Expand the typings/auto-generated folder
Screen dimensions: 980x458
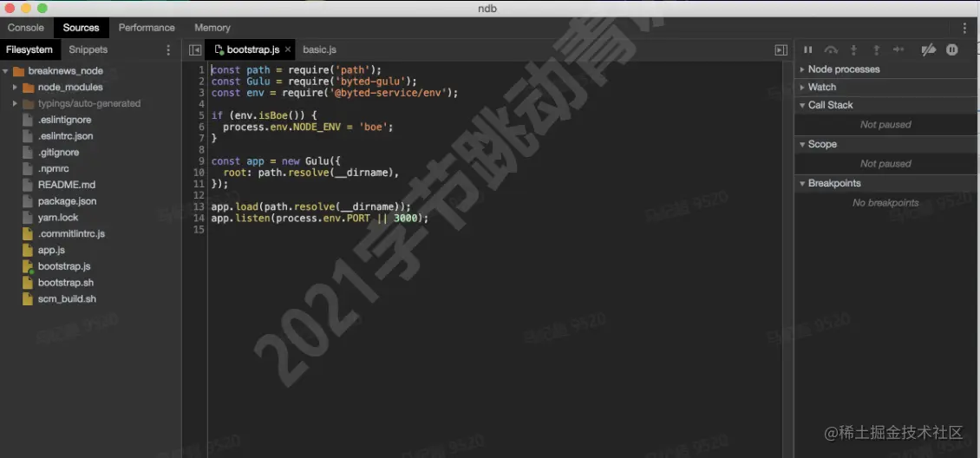pyautogui.click(x=15, y=104)
